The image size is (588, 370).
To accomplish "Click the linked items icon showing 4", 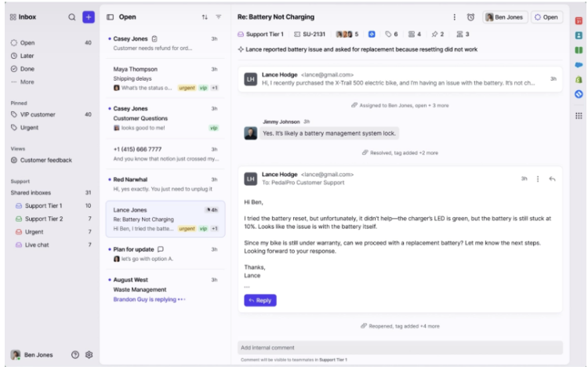I will tap(415, 34).
